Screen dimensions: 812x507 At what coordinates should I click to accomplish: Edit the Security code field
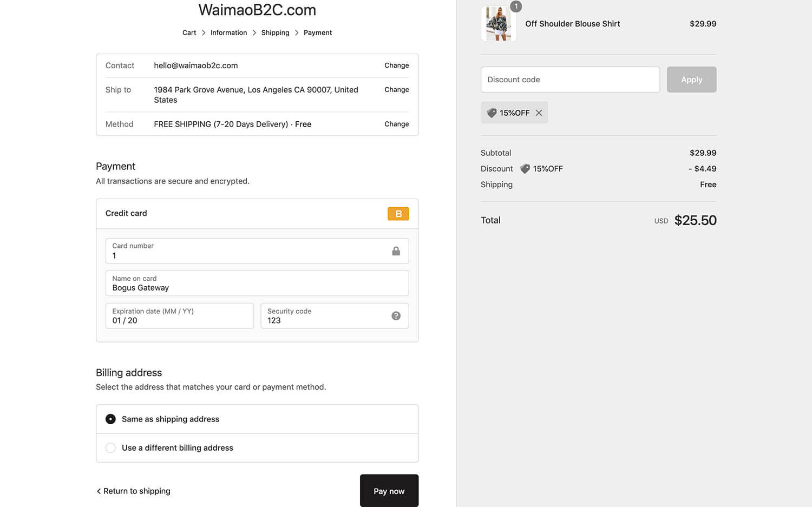pos(335,316)
